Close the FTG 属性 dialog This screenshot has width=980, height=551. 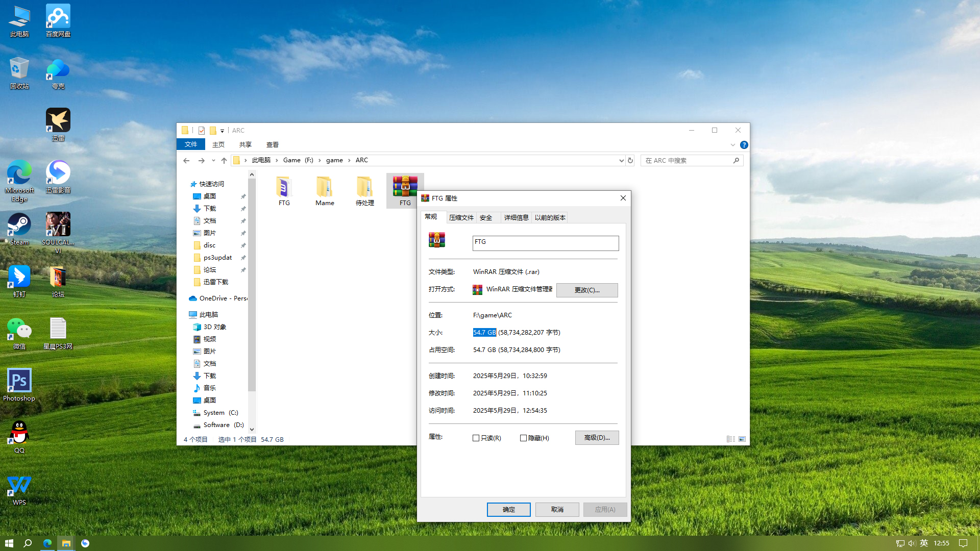(x=623, y=198)
